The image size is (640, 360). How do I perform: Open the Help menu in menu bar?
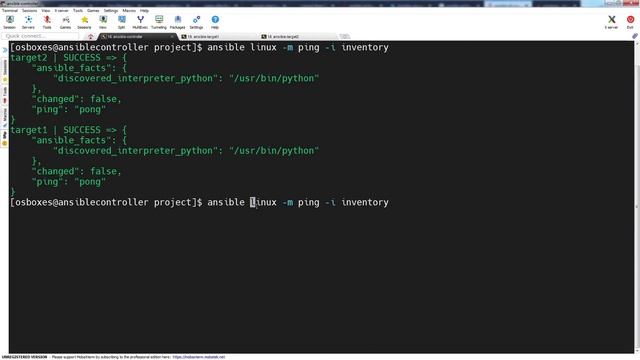tap(144, 10)
